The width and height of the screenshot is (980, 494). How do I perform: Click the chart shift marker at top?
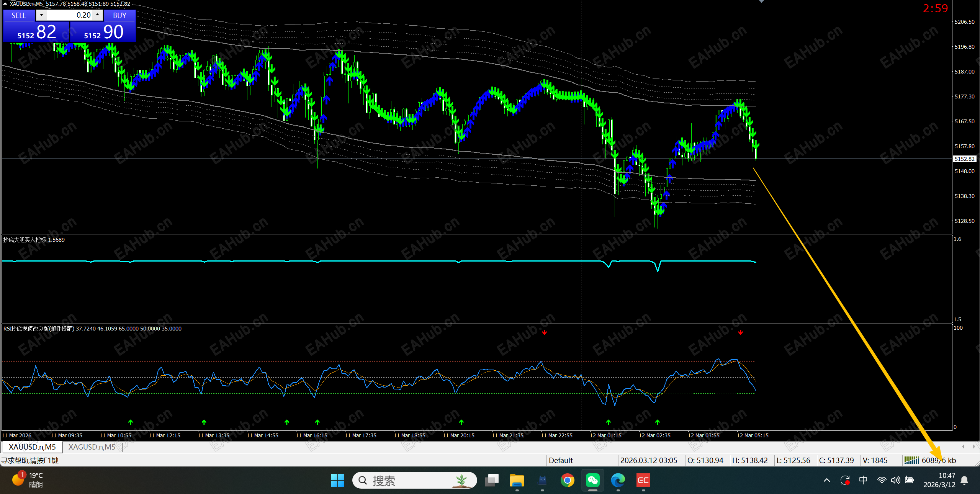pyautogui.click(x=761, y=2)
